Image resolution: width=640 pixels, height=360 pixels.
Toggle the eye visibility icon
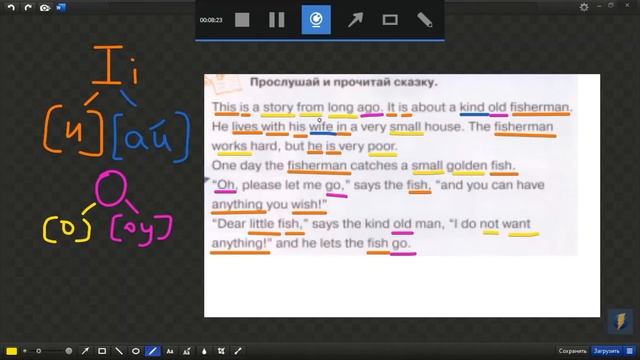44,8
